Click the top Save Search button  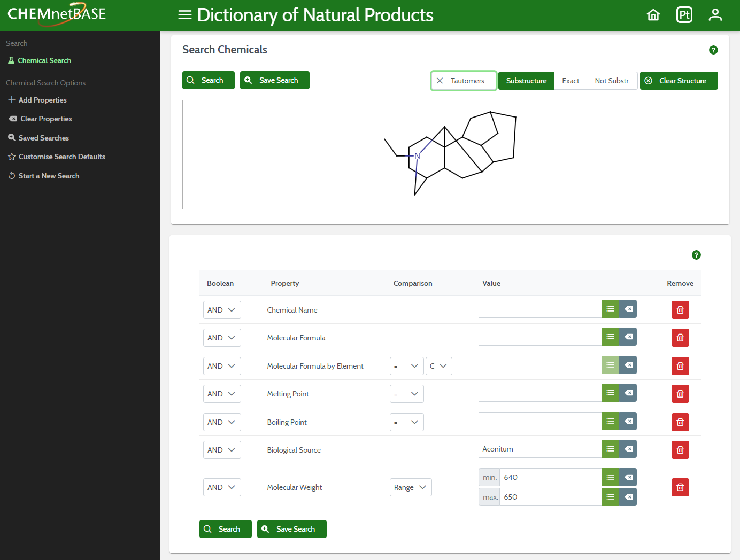coord(275,80)
